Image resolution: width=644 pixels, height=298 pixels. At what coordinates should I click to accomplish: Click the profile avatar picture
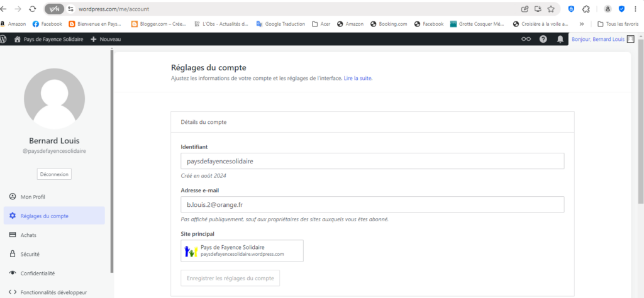click(54, 99)
